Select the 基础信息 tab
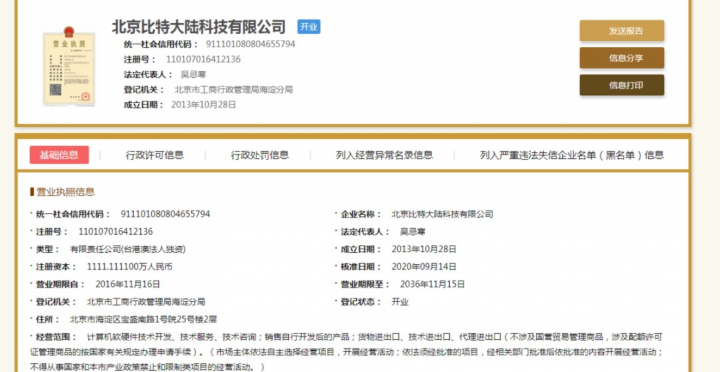 [x=59, y=155]
